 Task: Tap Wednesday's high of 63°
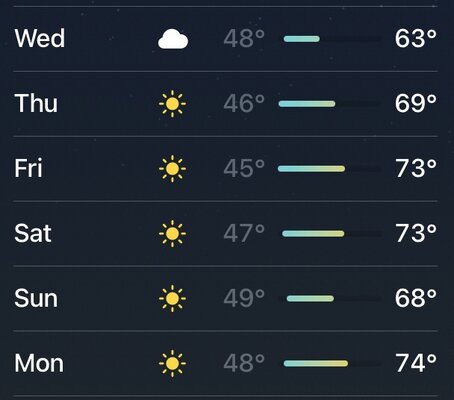(x=416, y=39)
